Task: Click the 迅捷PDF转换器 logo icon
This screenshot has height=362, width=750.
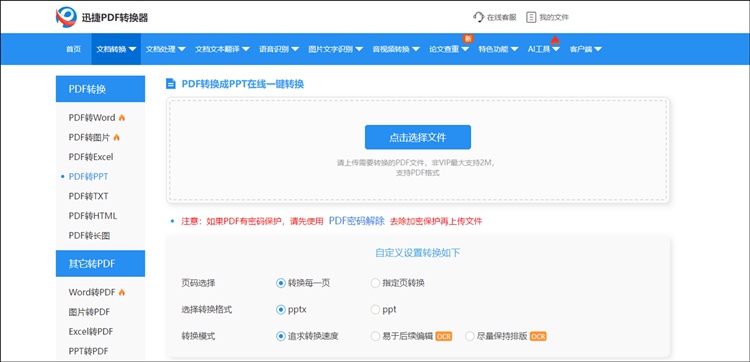Action: [x=66, y=17]
